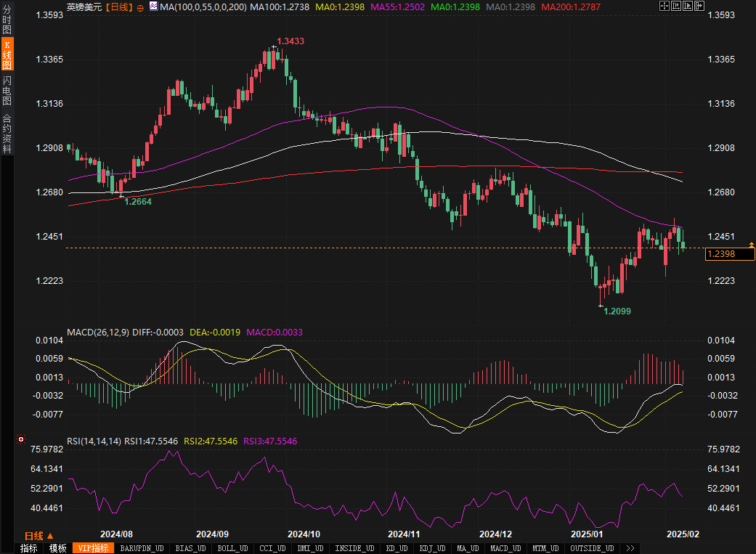Image resolution: width=756 pixels, height=554 pixels.
Task: Select the BOLL_UD indicator tab
Action: pyautogui.click(x=232, y=548)
